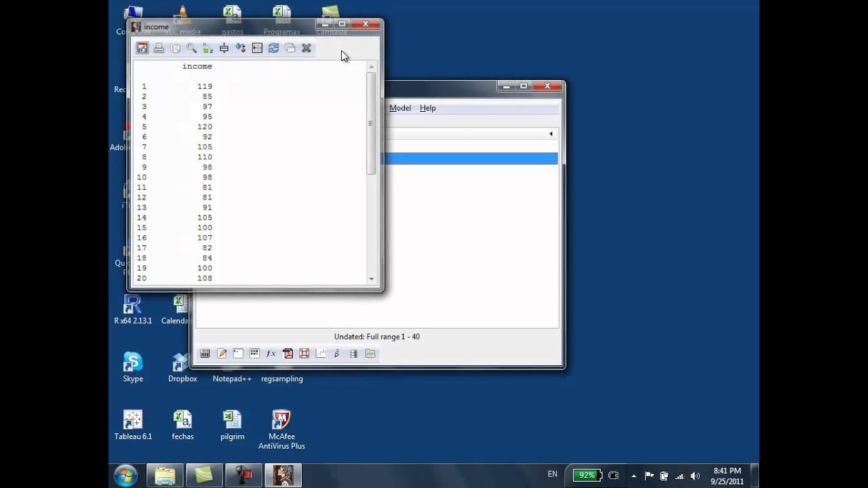Open the Windows Start button
The width and height of the screenshot is (868, 488).
(x=125, y=475)
